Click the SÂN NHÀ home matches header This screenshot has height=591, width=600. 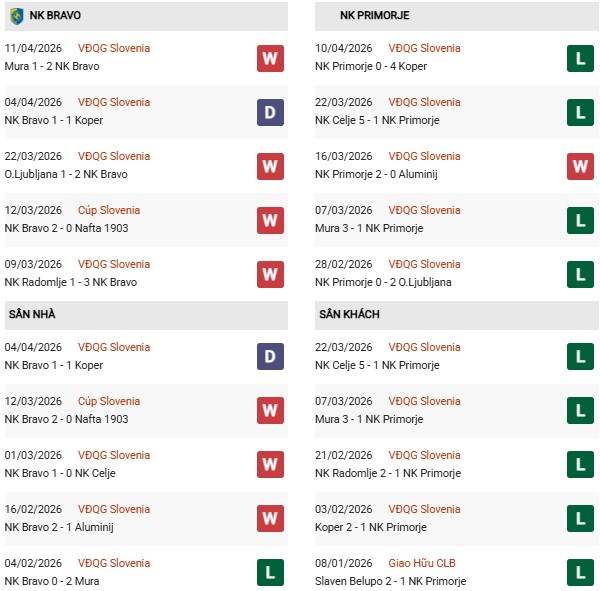click(32, 314)
